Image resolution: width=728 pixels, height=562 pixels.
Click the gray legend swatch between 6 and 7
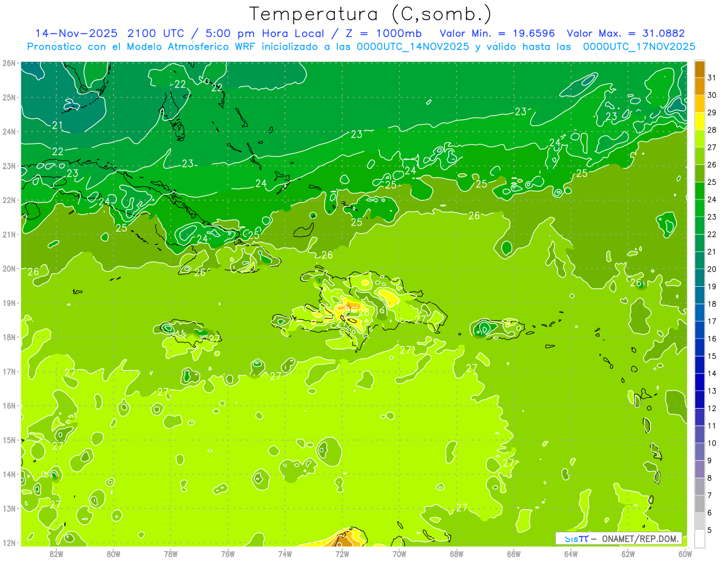(699, 503)
